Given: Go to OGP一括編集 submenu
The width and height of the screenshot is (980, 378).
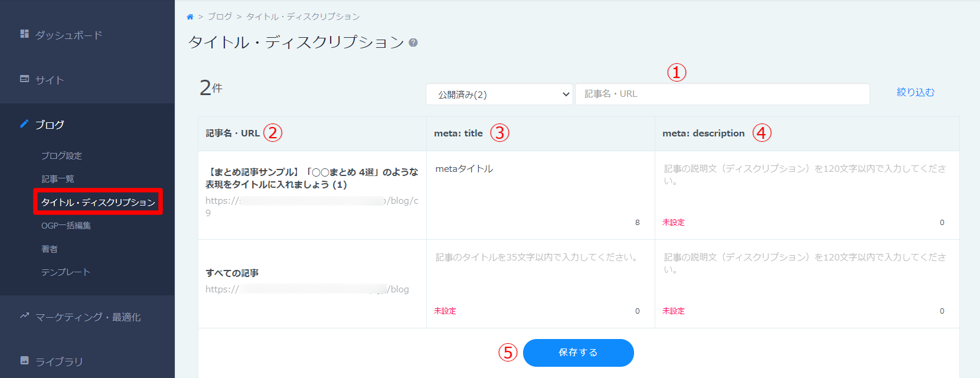Looking at the screenshot, I should (x=66, y=226).
